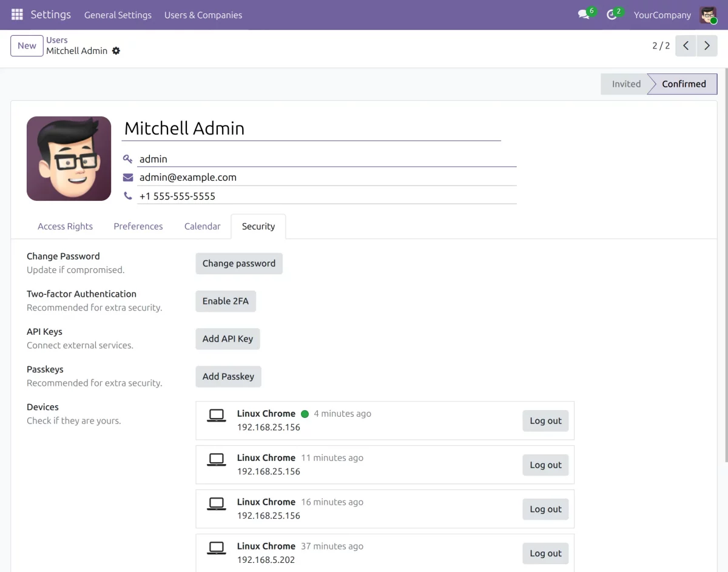Image resolution: width=728 pixels, height=572 pixels.
Task: Click the user avatar in top bar
Action: tap(708, 15)
